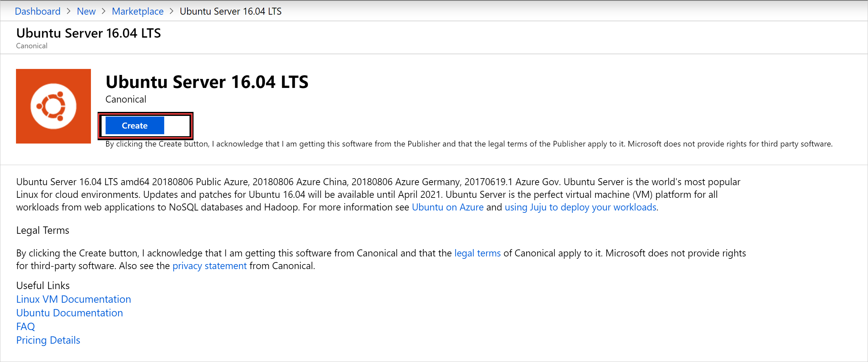
Task: Navigate to New breadcrumb item
Action: point(86,10)
